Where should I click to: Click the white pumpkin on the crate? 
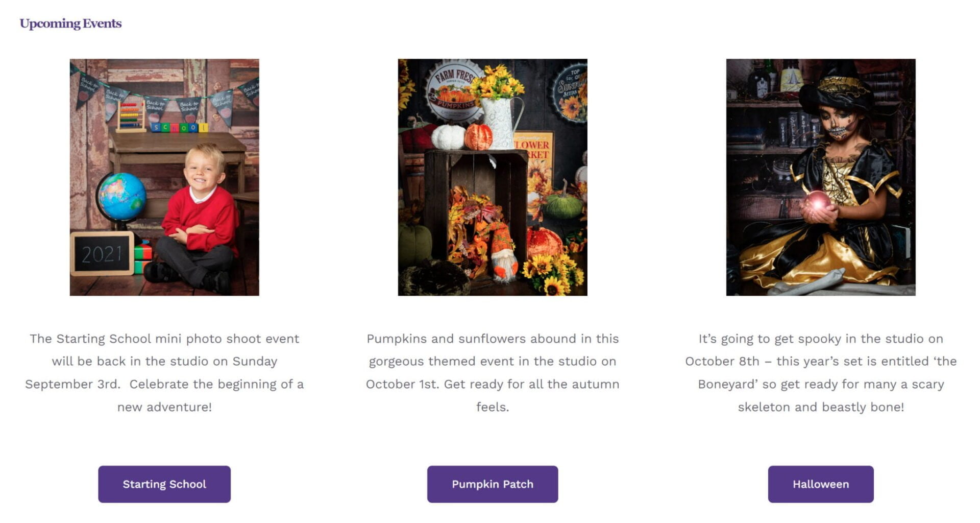point(448,137)
